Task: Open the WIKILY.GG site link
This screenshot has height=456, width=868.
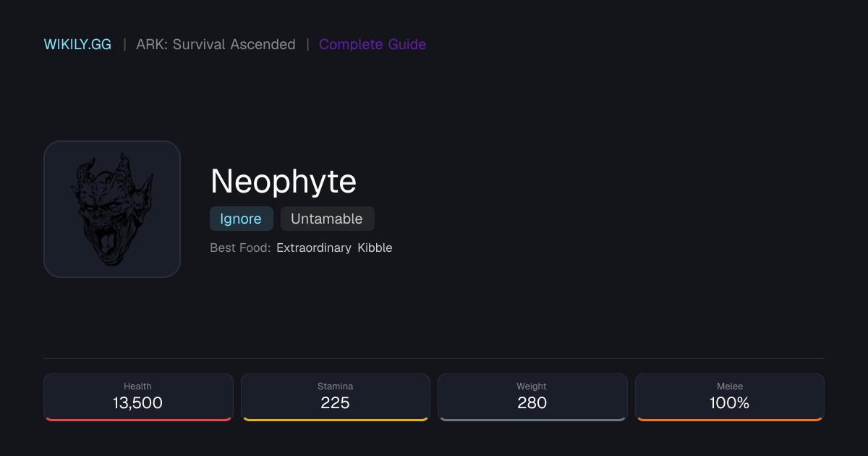Action: tap(78, 44)
